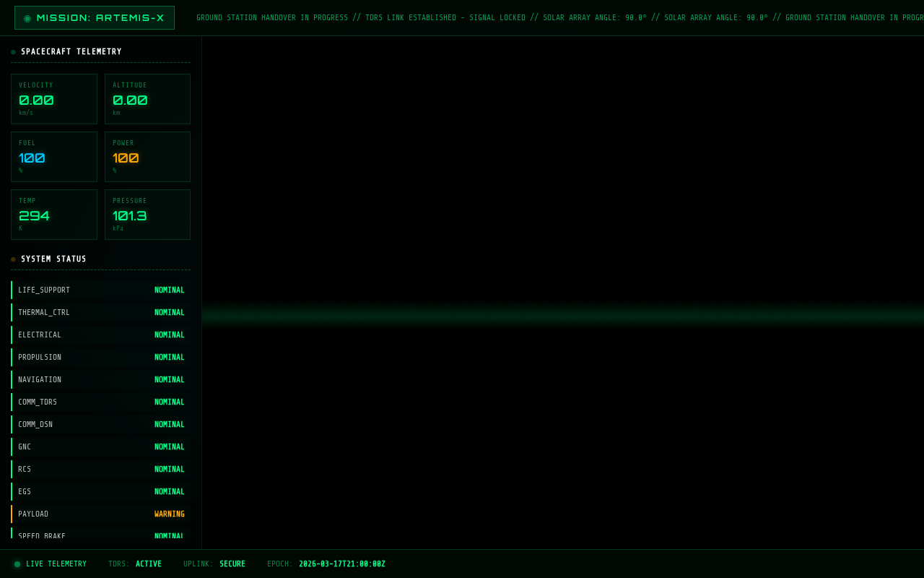Click the Mission: Artemis-X header badge

(x=95, y=18)
